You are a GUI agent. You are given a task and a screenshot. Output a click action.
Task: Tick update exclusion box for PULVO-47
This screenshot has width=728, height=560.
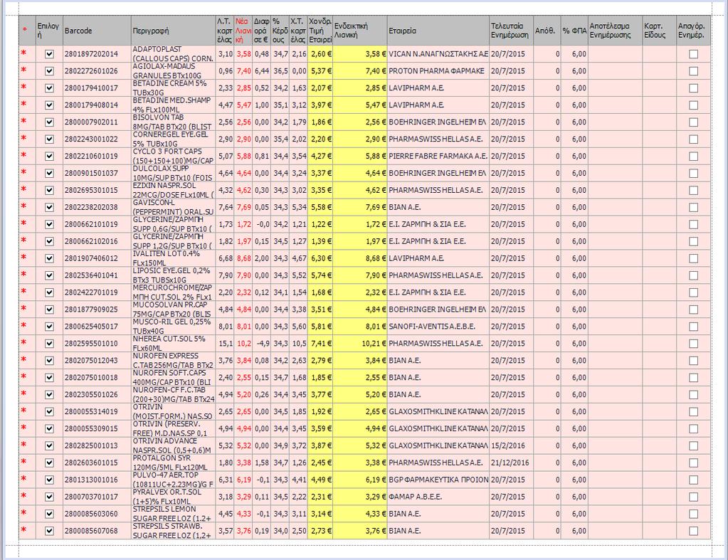[694, 480]
